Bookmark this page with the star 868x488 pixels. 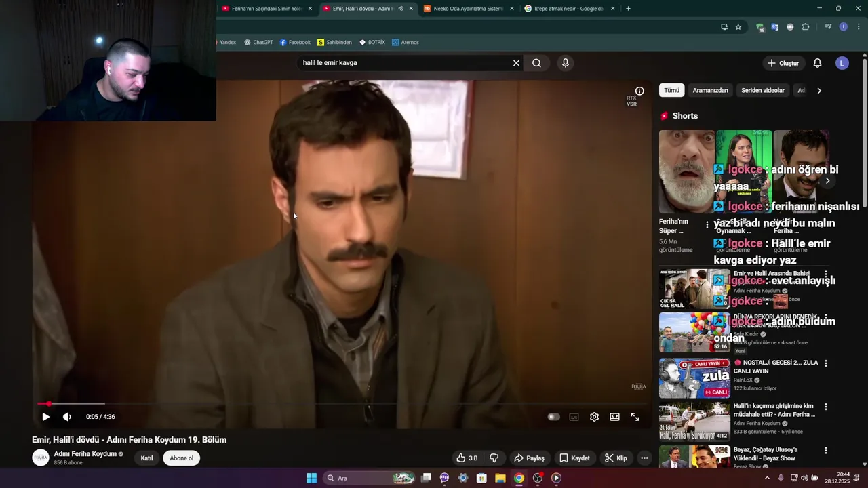(738, 27)
